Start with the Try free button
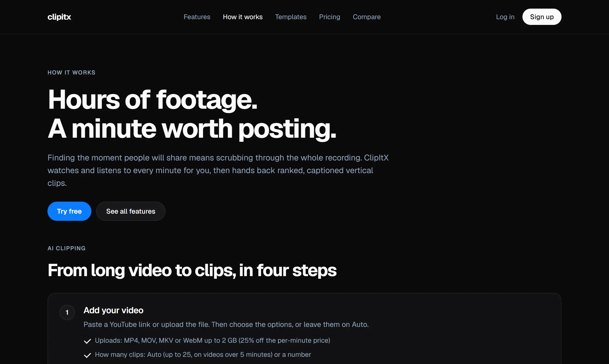609x364 pixels. tap(69, 211)
